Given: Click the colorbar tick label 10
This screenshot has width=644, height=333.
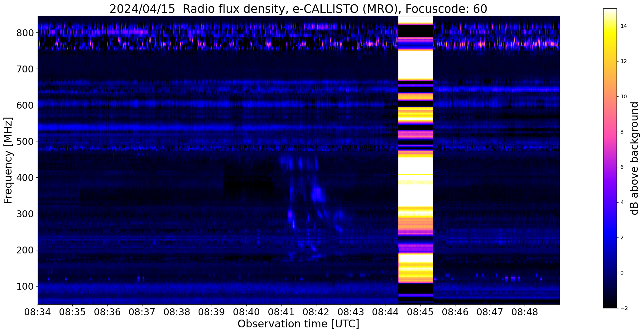Looking at the screenshot, I should [x=624, y=97].
